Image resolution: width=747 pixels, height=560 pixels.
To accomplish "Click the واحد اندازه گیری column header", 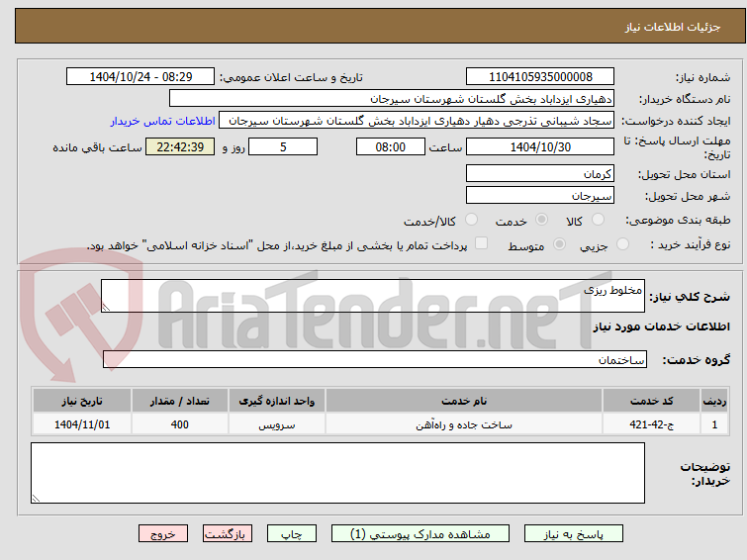I will 277,401.
